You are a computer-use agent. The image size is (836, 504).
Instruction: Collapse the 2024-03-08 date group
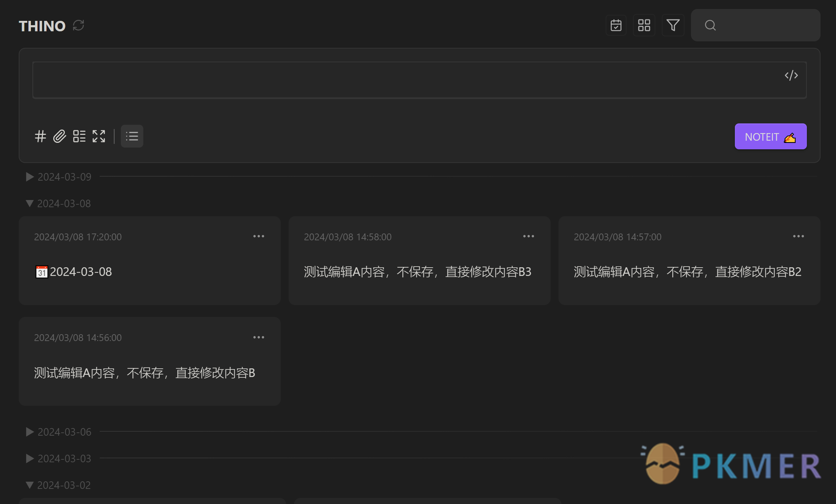pos(29,204)
